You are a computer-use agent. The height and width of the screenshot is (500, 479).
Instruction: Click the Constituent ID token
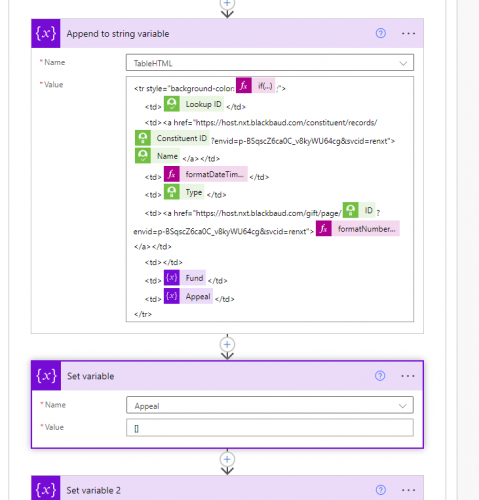click(x=172, y=138)
